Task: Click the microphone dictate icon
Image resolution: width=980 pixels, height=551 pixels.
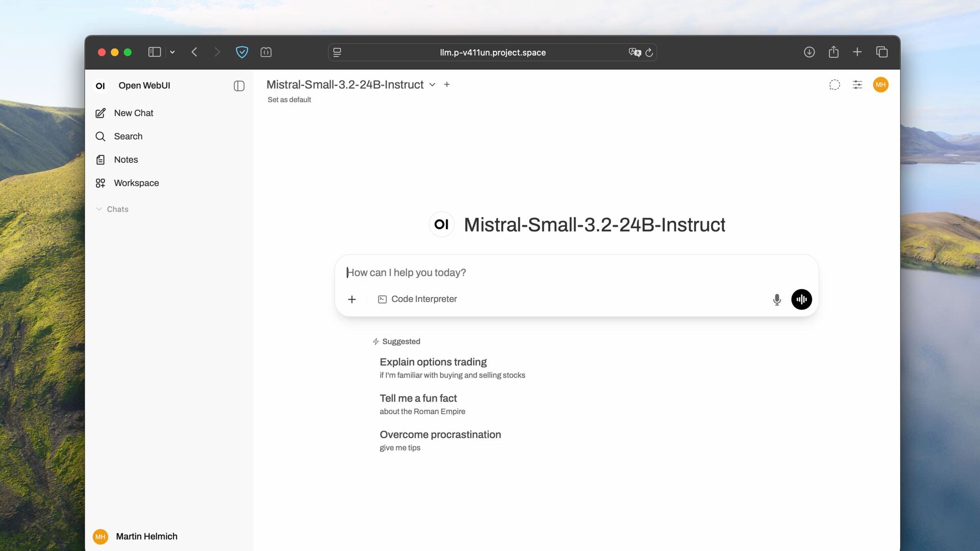Action: pos(777,299)
